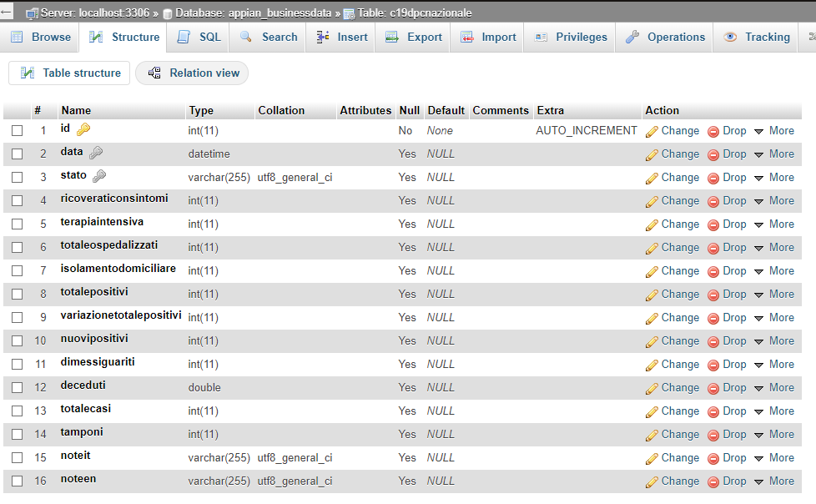The height and width of the screenshot is (504, 816).
Task: Open the Operations tab
Action: tap(664, 37)
